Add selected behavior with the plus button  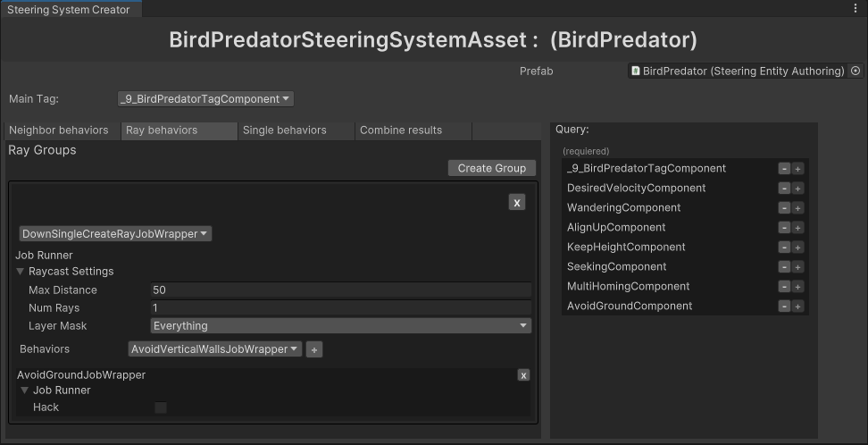click(x=314, y=350)
